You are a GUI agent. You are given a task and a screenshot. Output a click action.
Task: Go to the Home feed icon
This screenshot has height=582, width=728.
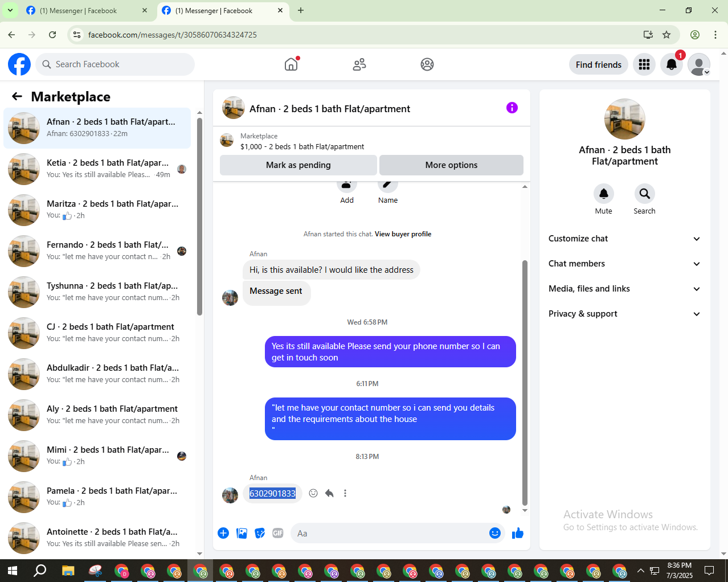pyautogui.click(x=291, y=64)
